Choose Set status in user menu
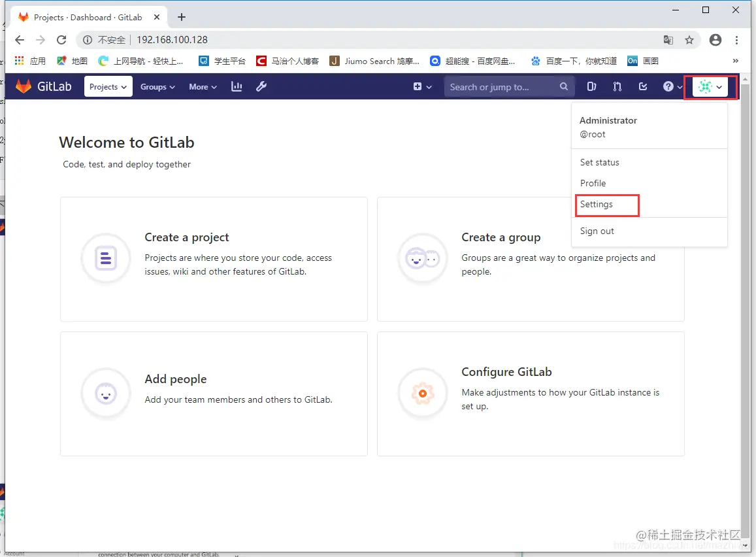This screenshot has height=557, width=756. (x=599, y=163)
